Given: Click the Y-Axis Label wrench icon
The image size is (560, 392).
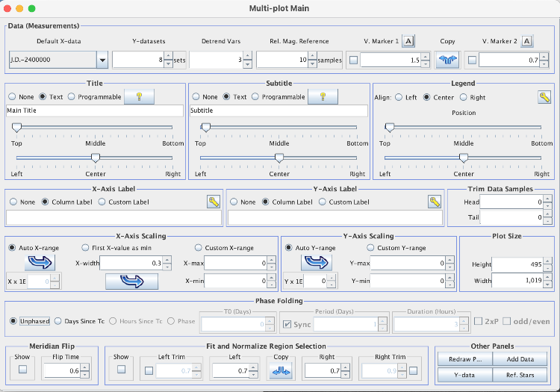Looking at the screenshot, I should pos(435,202).
